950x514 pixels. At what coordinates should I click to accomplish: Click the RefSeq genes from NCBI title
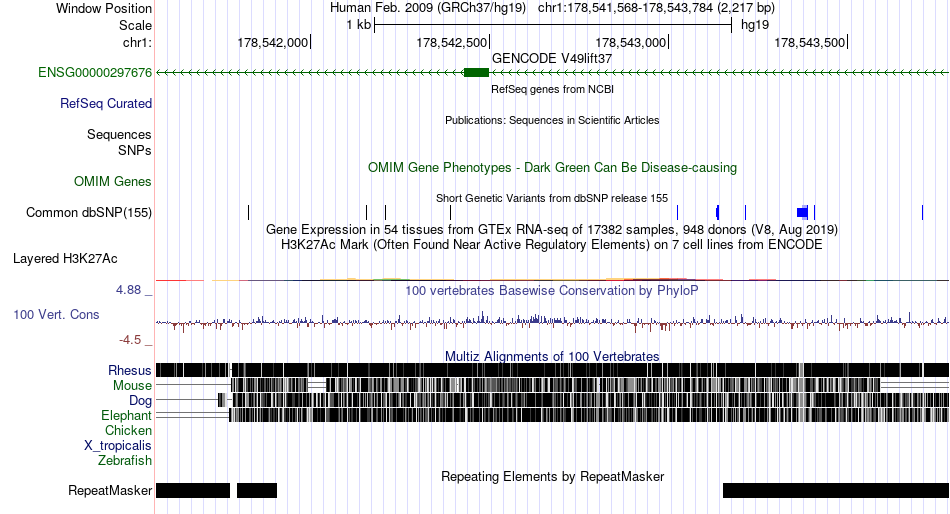coord(552,89)
